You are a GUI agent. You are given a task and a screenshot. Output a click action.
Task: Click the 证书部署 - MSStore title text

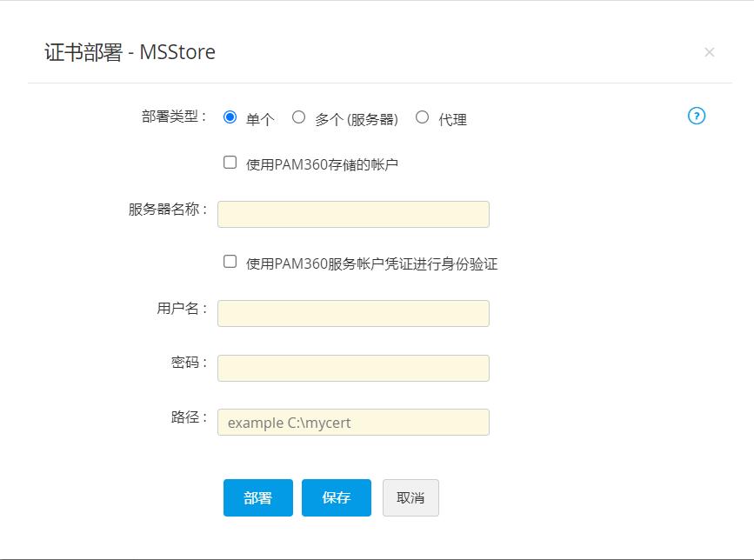pyautogui.click(x=130, y=52)
